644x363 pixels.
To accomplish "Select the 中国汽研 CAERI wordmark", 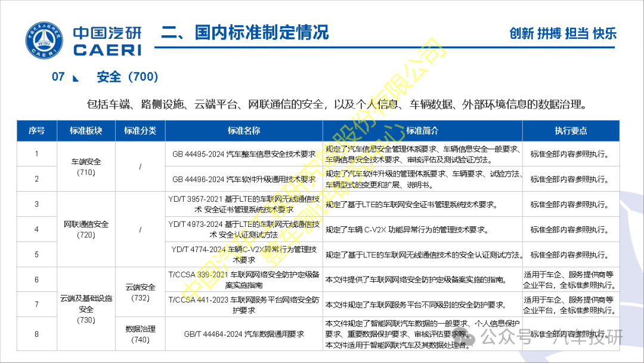I will click(x=107, y=41).
